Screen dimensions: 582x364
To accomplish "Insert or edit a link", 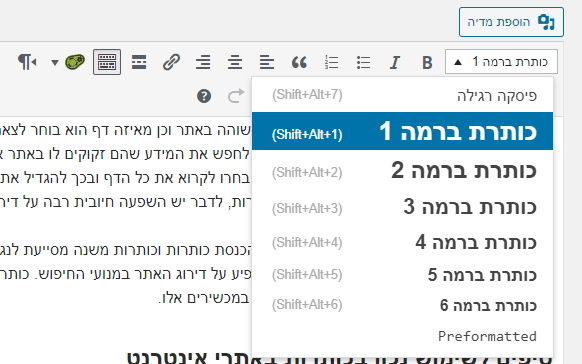I will tap(171, 62).
